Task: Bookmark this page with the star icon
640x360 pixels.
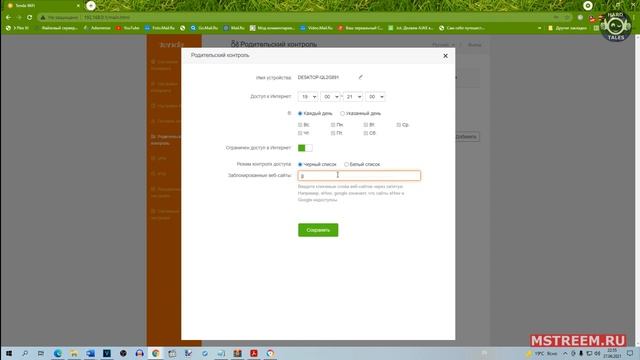Action: 567,17
